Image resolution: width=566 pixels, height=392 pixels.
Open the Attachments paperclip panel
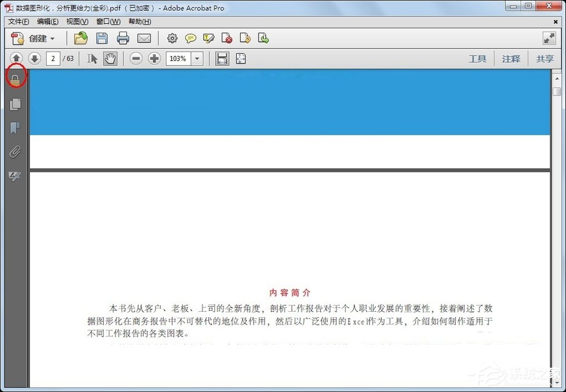[15, 152]
